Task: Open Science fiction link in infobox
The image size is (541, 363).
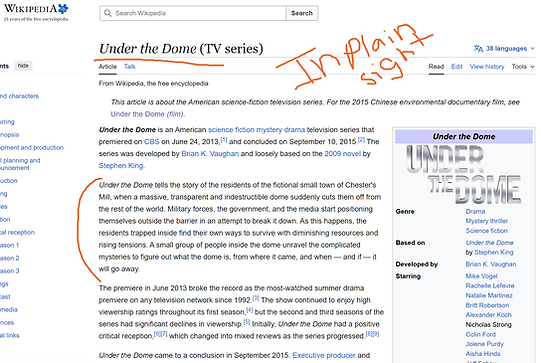Action: [x=486, y=230]
